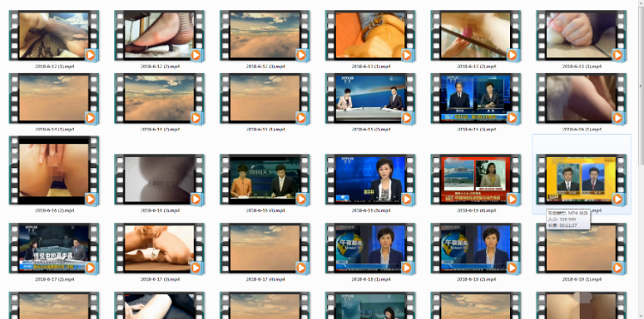Select the 2018-6-12 (3).mp4 cloud video thumbnail

[264, 35]
